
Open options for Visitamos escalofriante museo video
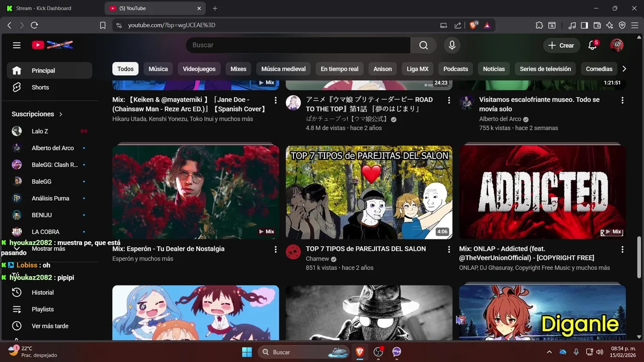click(622, 101)
